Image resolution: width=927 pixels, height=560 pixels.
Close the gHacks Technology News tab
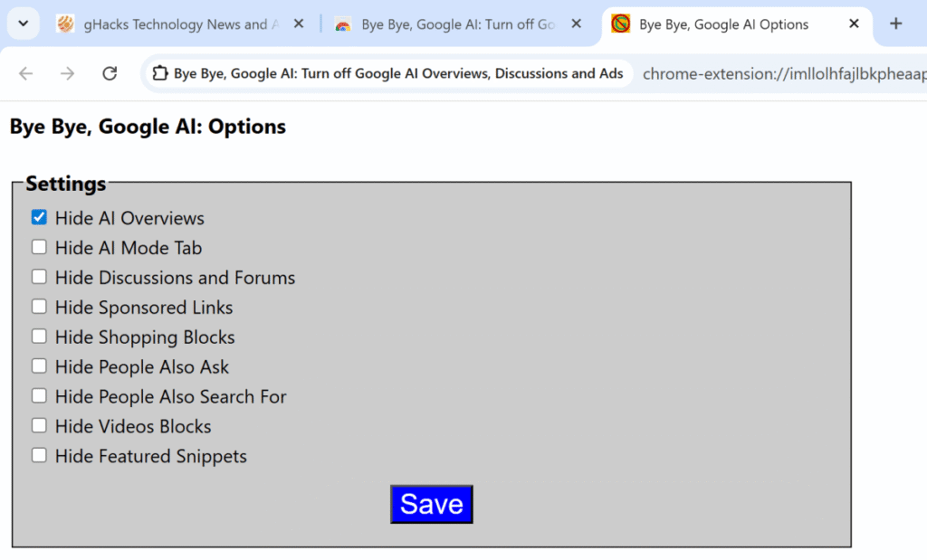click(x=299, y=24)
